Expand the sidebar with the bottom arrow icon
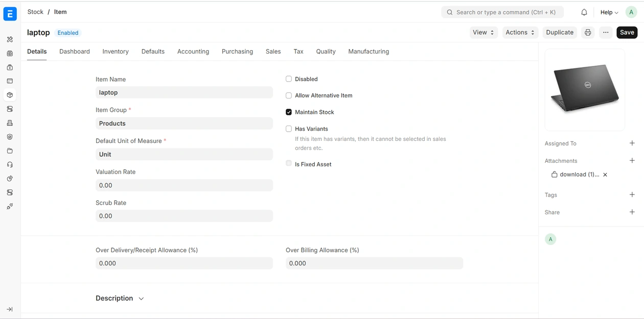Screen dimensions: 644x319 click(10, 309)
